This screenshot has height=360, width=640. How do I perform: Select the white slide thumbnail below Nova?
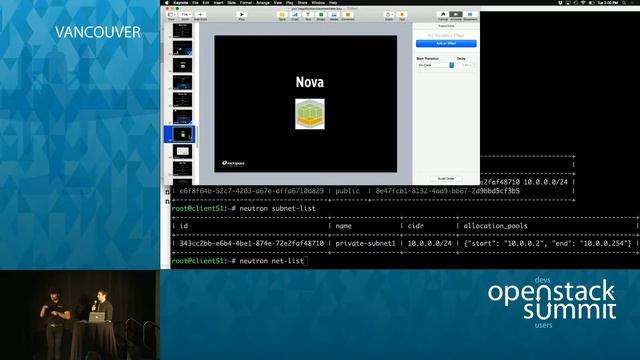tap(182, 151)
